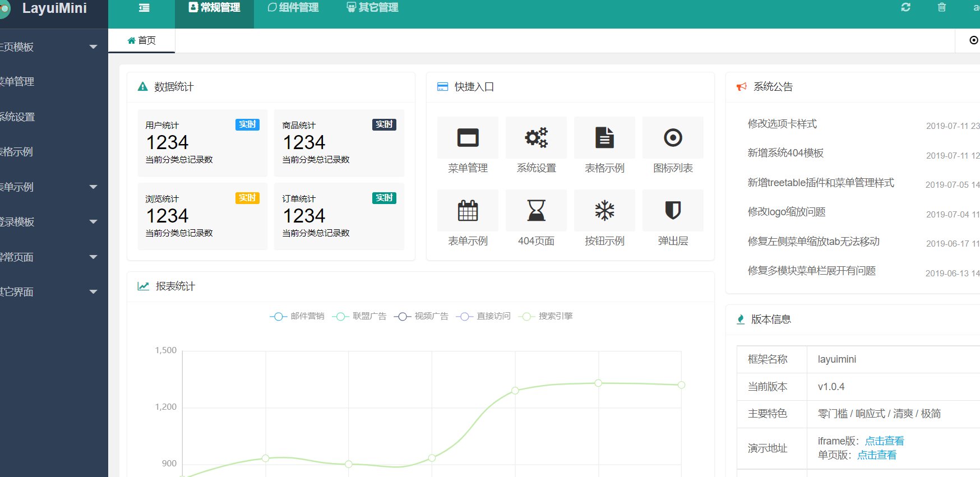Click the layuimini framework name cell
980x477 pixels.
coord(893,359)
